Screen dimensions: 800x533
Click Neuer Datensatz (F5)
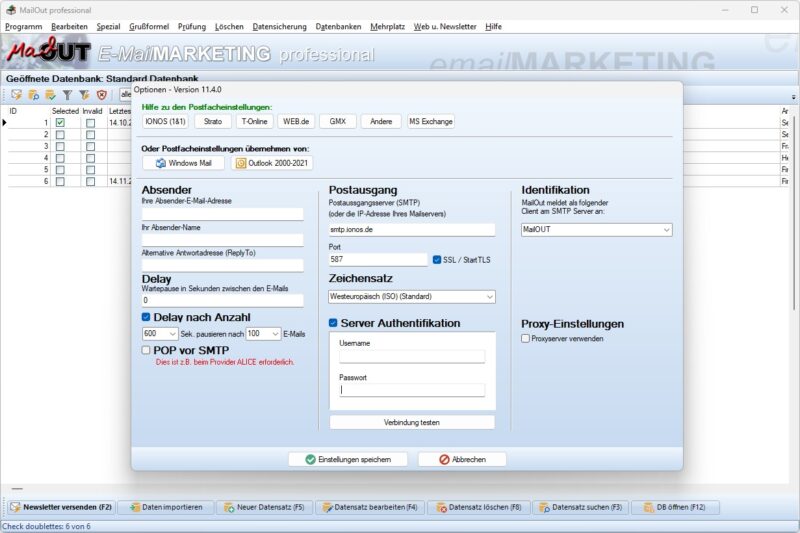coord(265,507)
